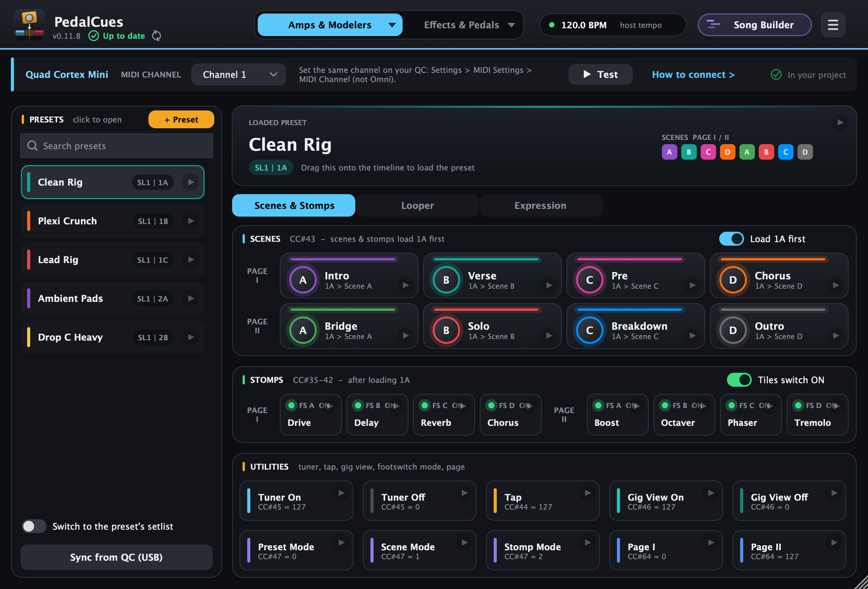Open the Amps & Modelers dropdown
This screenshot has width=868, height=589.
330,25
